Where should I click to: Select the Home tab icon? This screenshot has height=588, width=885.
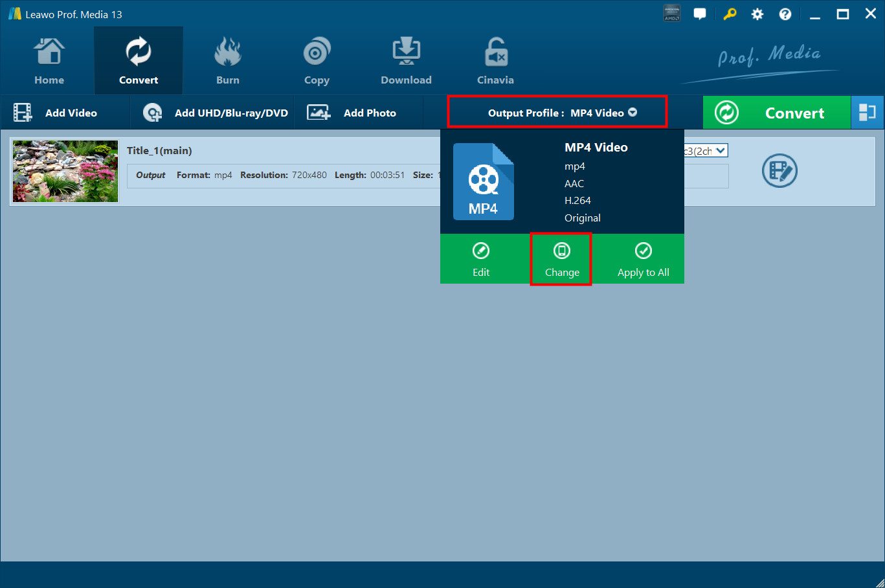(49, 51)
